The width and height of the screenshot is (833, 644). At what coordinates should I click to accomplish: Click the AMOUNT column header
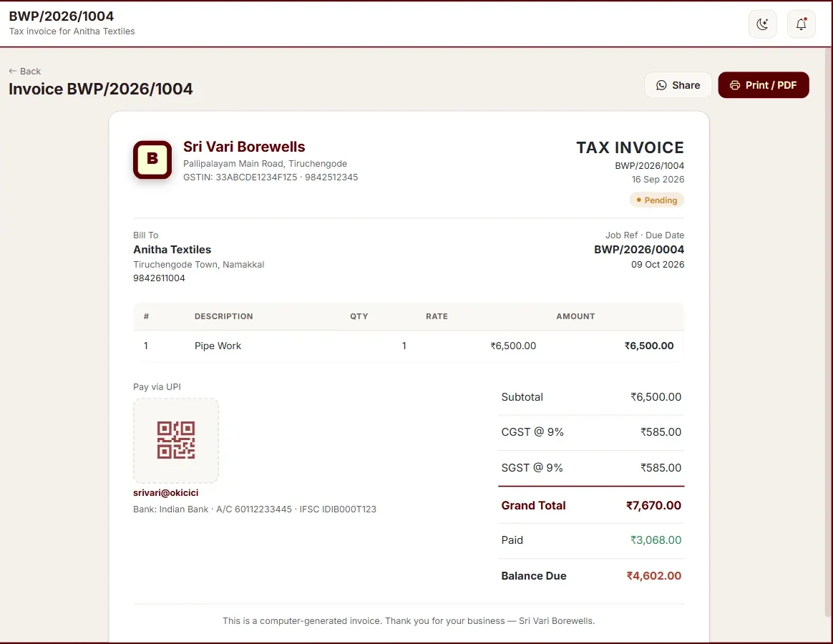click(x=575, y=316)
